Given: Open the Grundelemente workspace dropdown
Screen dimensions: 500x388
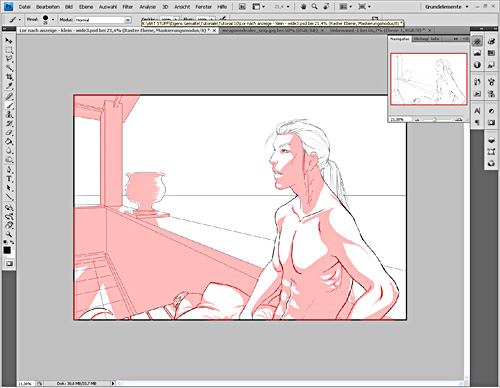Looking at the screenshot, I should [447, 7].
